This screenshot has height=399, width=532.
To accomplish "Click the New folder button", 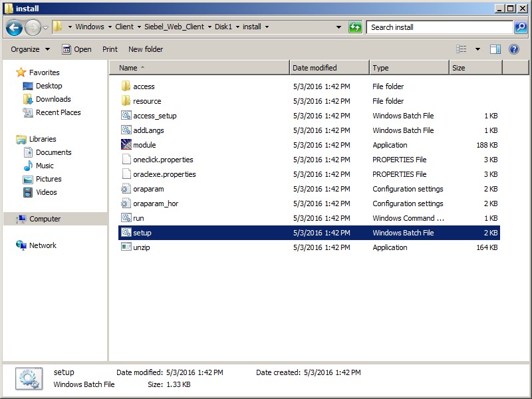I will coord(146,49).
